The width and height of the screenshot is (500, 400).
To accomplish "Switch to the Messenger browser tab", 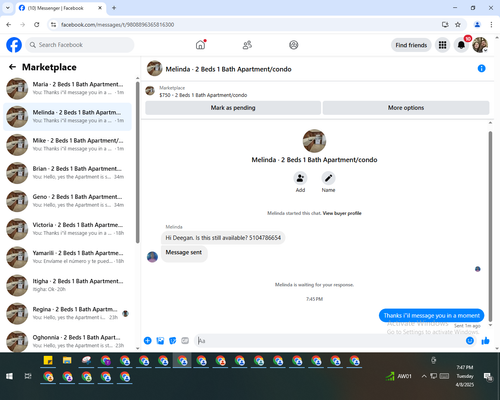I will [61, 8].
